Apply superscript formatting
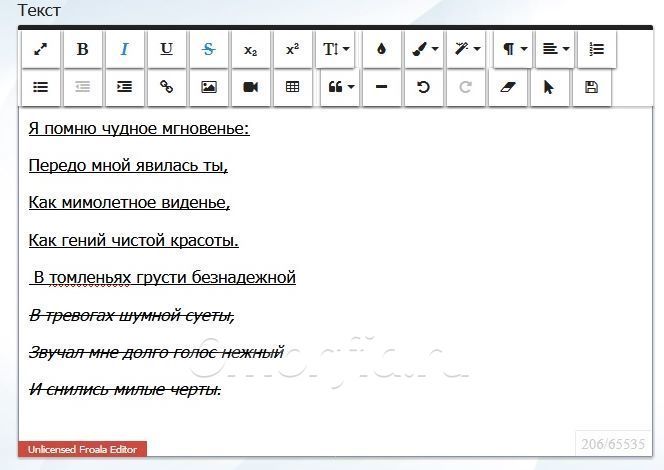 tap(292, 50)
